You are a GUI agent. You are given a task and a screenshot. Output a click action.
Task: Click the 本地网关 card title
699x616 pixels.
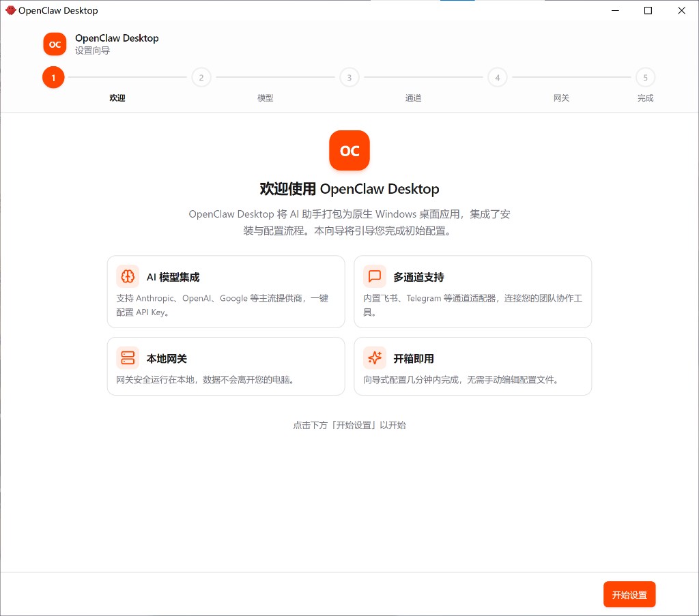click(167, 359)
